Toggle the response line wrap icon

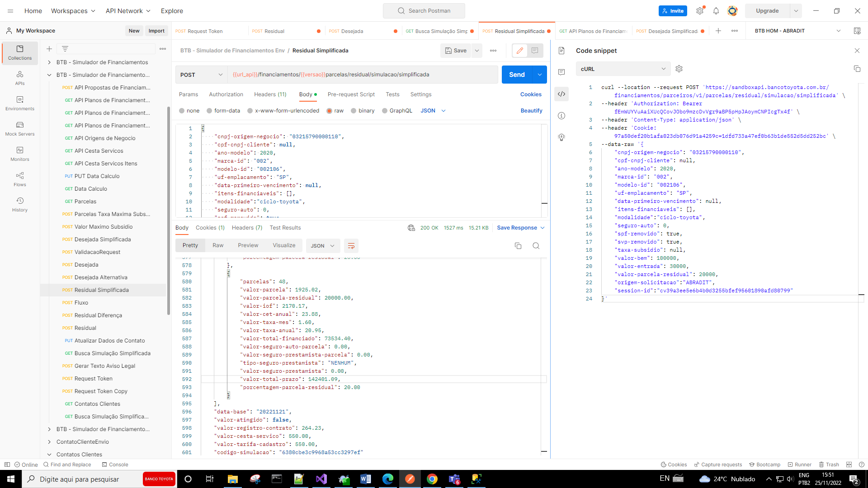tap(351, 246)
